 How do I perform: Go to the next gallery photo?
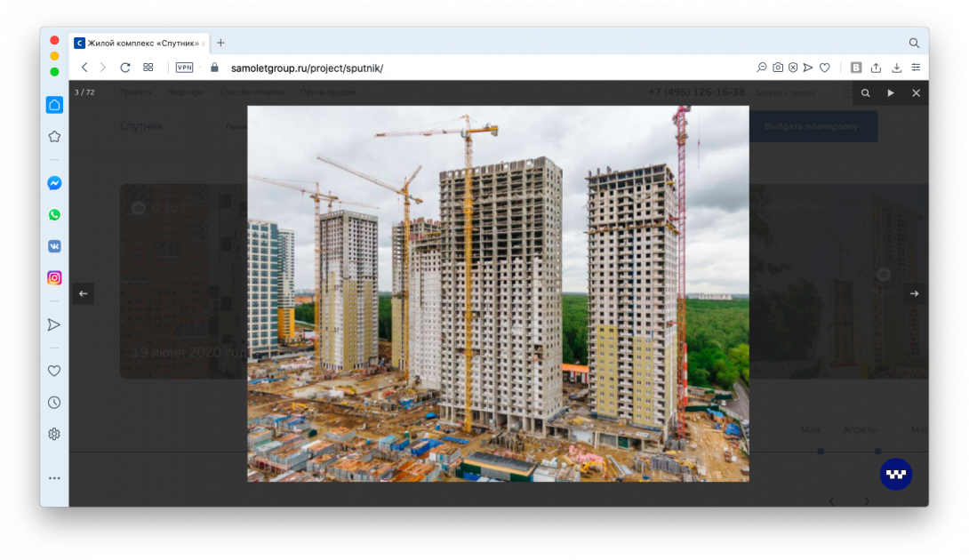914,294
